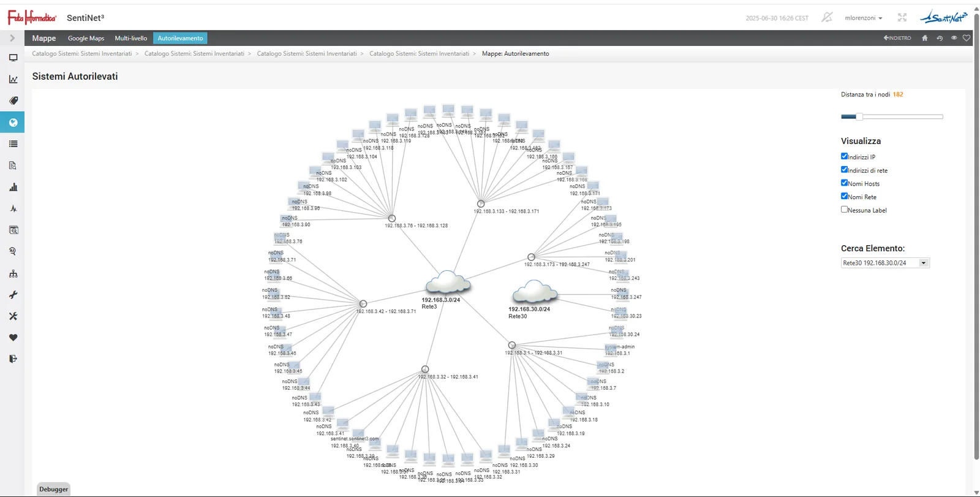The width and height of the screenshot is (980, 497).
Task: Add to favorites with the heart outline icon
Action: click(967, 38)
